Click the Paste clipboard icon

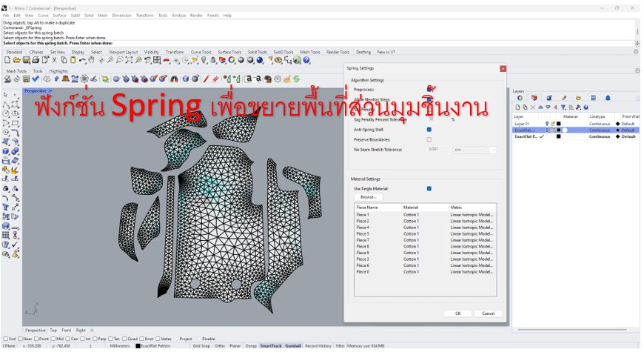point(73,61)
